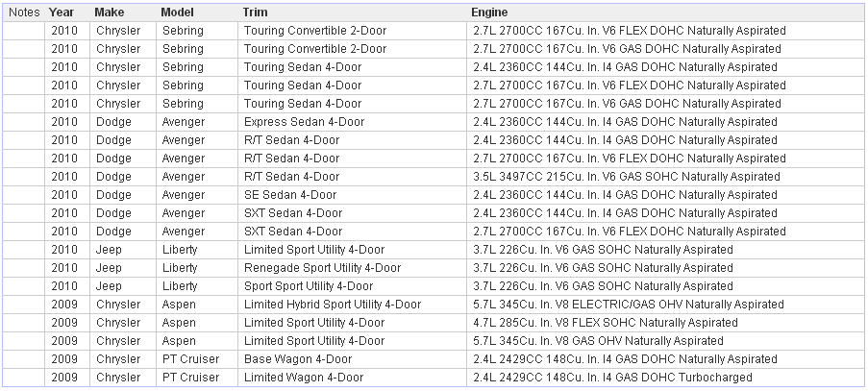Select the Trim column header
Screen dimensions: 868x391
(255, 12)
